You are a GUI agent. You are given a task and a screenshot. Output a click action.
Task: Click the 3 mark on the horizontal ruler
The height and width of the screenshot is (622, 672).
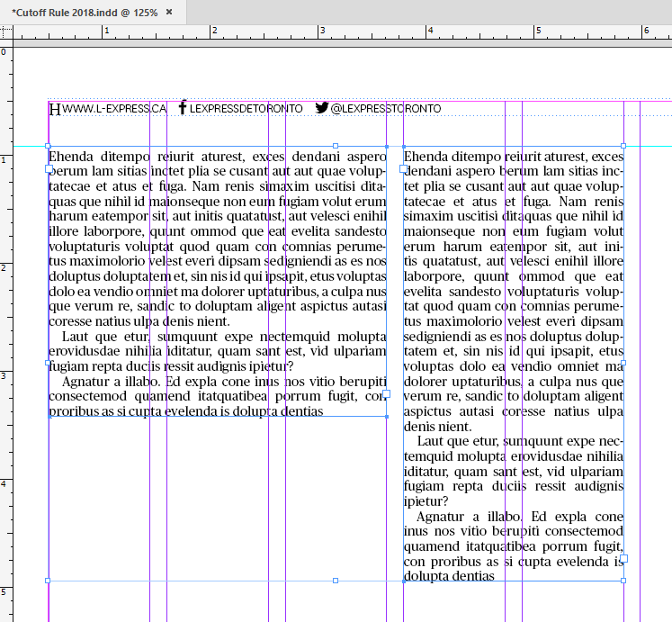coord(323,31)
